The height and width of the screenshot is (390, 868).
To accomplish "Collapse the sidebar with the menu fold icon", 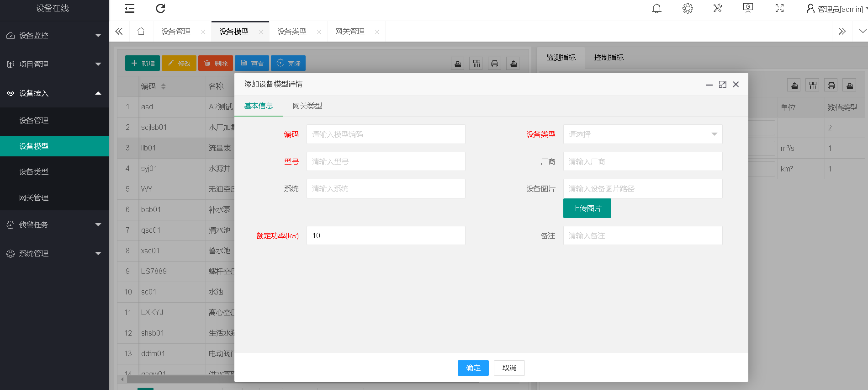I will [130, 8].
